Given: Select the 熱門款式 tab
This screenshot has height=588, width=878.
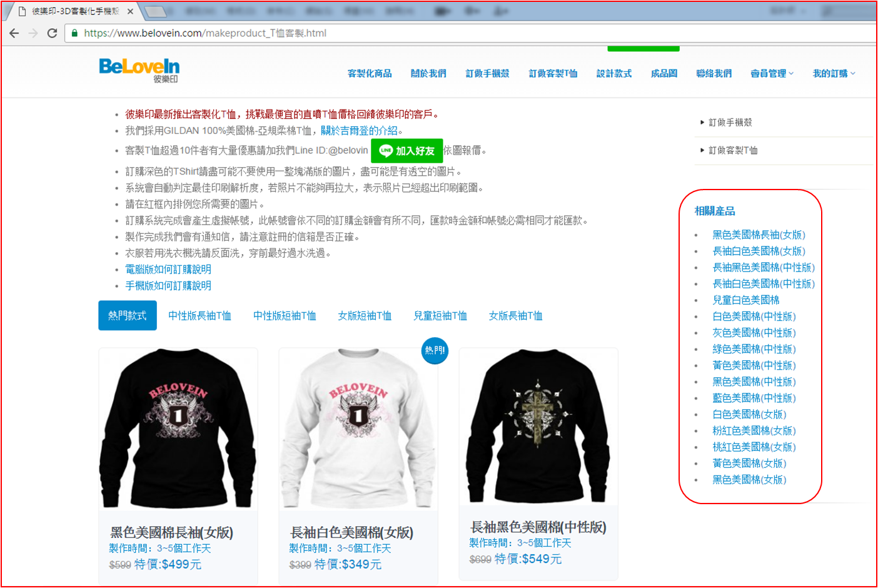Looking at the screenshot, I should click(x=128, y=315).
